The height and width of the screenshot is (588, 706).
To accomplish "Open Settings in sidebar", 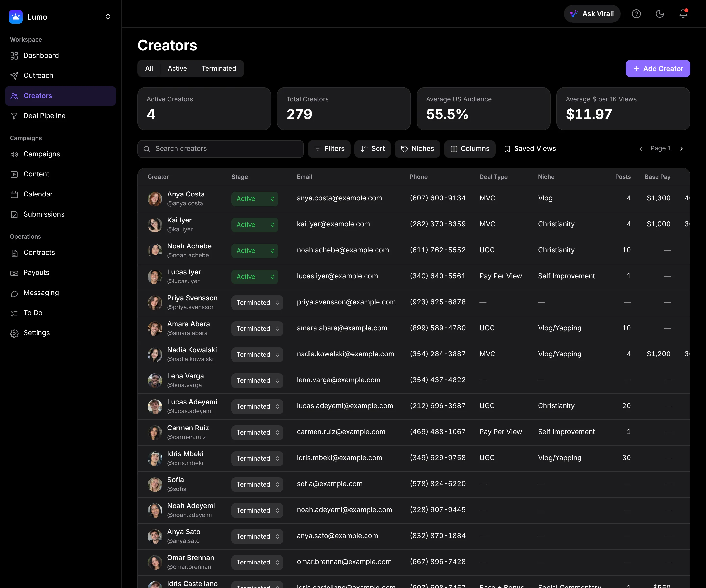I will tap(61, 333).
